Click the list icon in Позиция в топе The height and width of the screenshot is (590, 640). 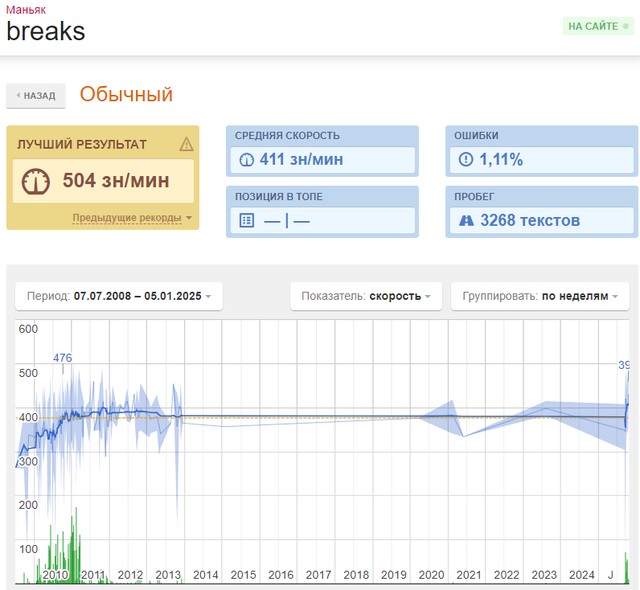click(247, 221)
